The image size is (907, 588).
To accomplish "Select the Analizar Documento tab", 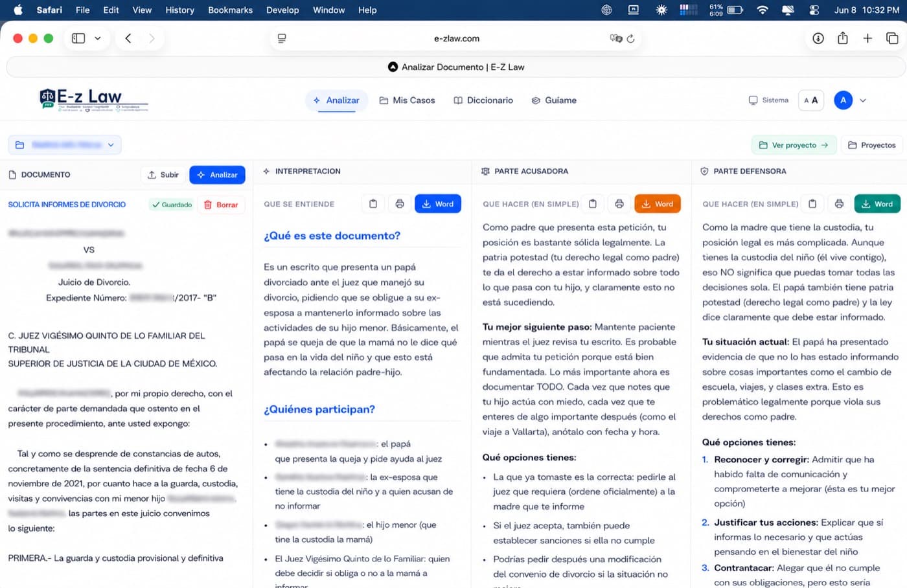I will [x=456, y=67].
